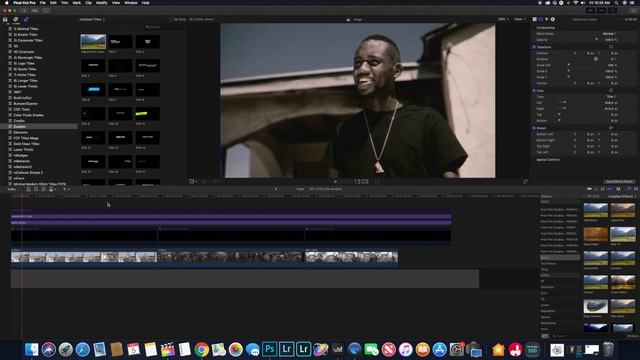Open the Window menu
Image resolution: width=640 pixels, height=360 pixels.
click(131, 3)
